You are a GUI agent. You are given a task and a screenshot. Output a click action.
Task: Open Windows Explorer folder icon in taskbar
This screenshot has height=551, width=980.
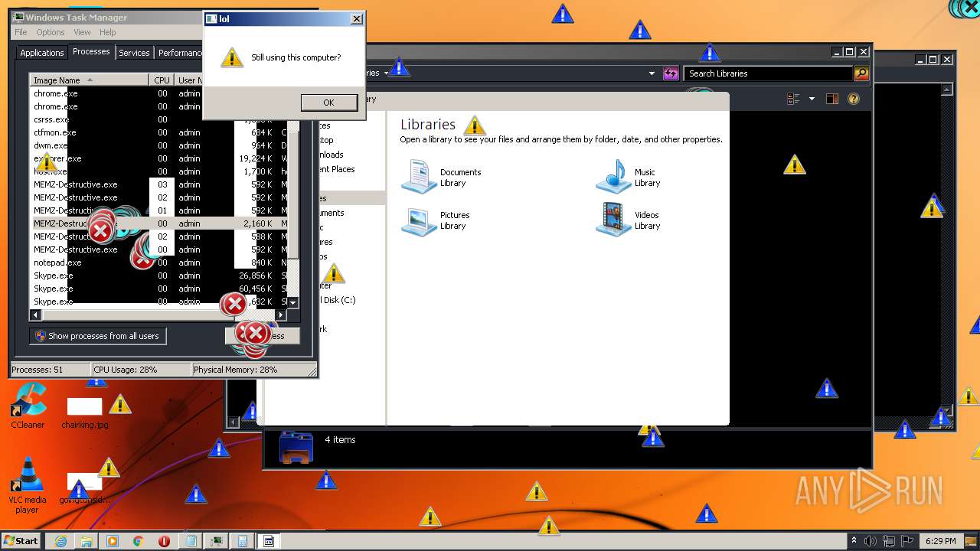(87, 541)
